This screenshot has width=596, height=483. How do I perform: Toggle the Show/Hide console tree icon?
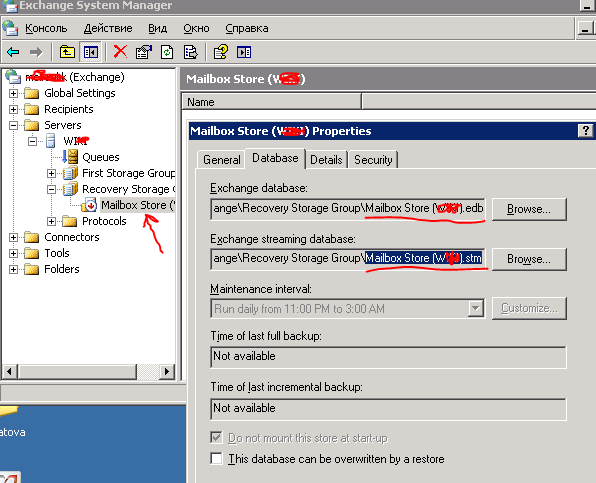click(x=90, y=52)
